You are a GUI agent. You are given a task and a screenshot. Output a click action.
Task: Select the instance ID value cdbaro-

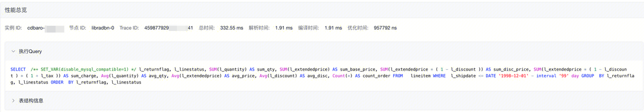click(x=36, y=28)
